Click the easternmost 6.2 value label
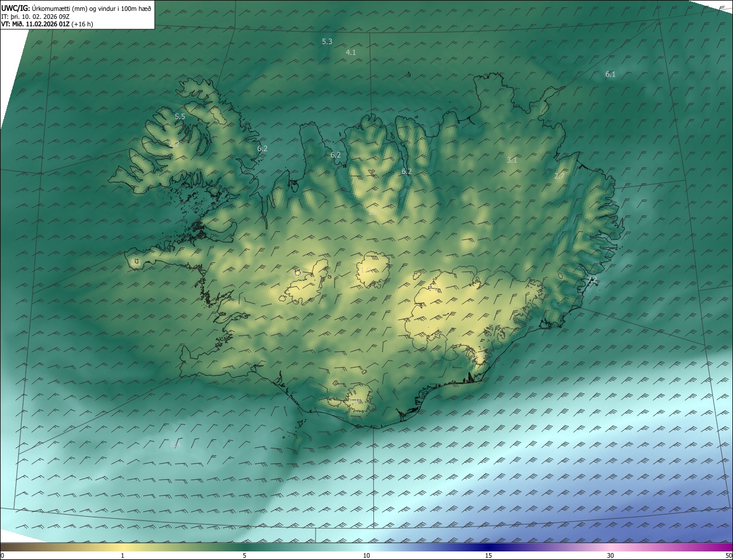 pyautogui.click(x=407, y=172)
